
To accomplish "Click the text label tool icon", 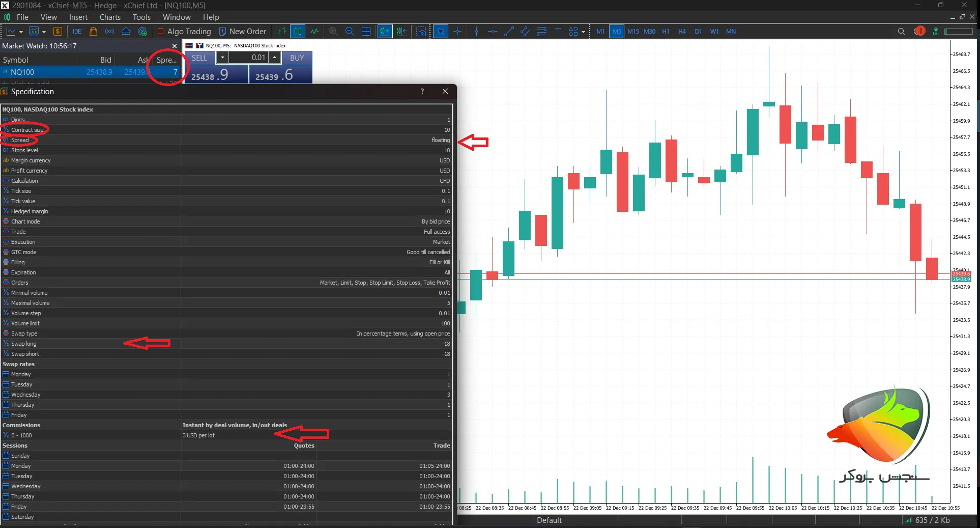I will pyautogui.click(x=558, y=32).
